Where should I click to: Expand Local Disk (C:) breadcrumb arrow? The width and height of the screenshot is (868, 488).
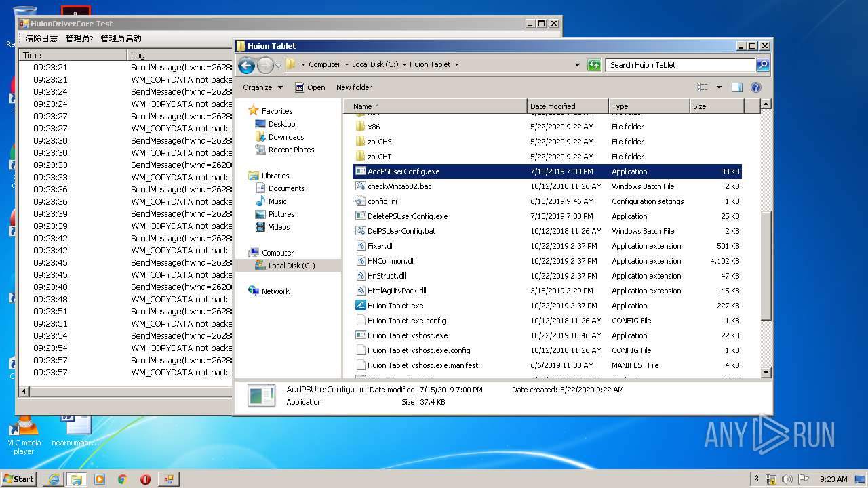coord(404,65)
